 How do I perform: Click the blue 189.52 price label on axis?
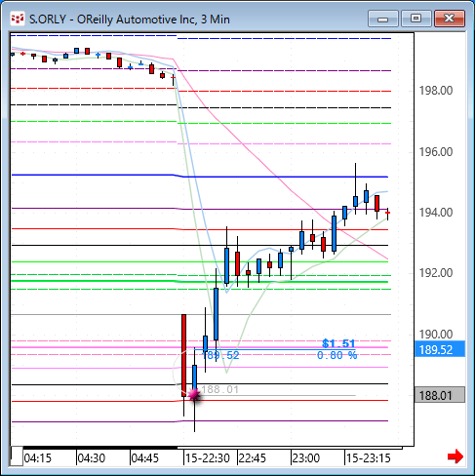point(440,349)
